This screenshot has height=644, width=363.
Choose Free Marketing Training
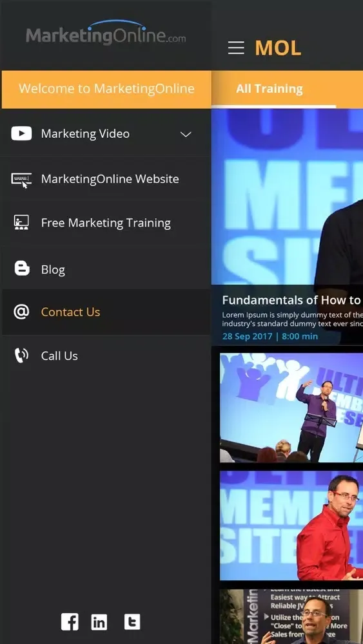(106, 223)
